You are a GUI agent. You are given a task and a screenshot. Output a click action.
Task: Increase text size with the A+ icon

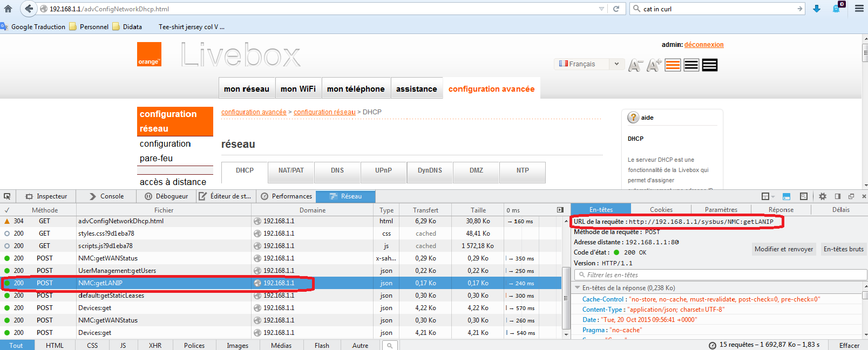tap(654, 65)
